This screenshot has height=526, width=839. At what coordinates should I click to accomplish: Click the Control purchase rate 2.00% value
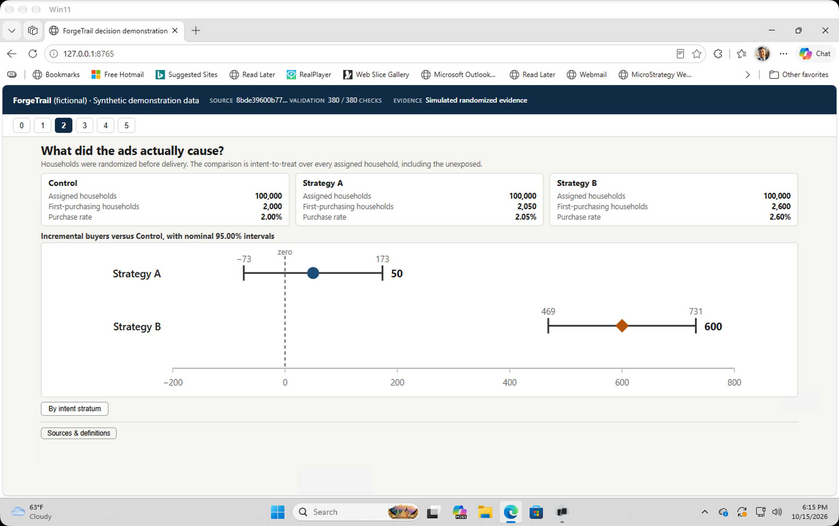click(x=271, y=217)
